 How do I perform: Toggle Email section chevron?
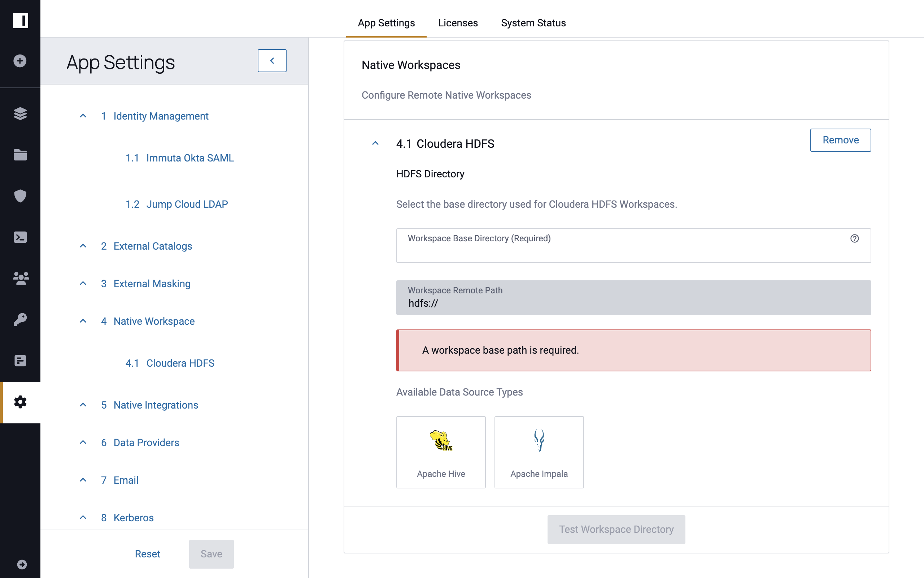point(83,480)
